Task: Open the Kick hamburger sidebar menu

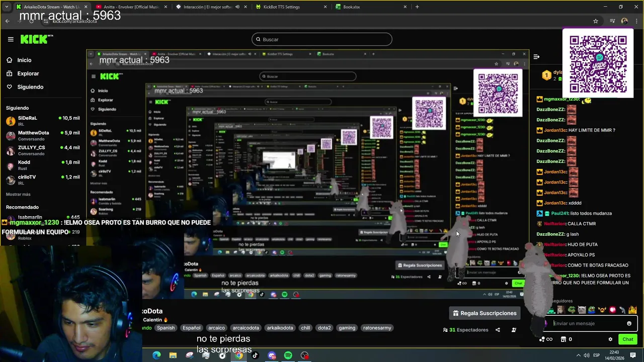Action: pos(11,39)
